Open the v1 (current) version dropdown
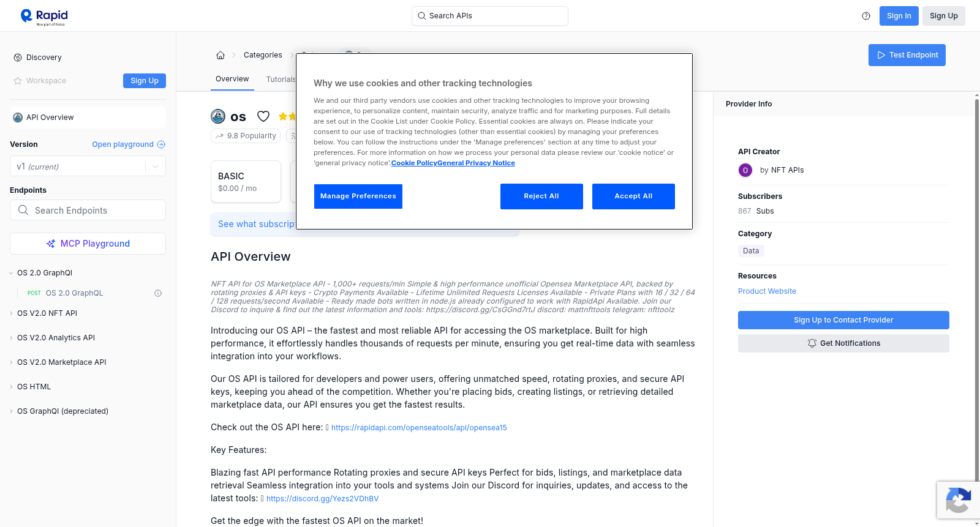The width and height of the screenshot is (980, 527). [88, 166]
